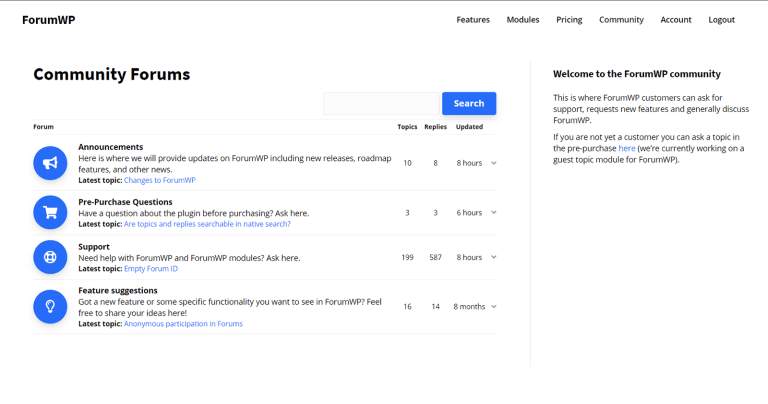This screenshot has width=768, height=404.
Task: Expand the Feature suggestions row chevron
Action: click(494, 306)
